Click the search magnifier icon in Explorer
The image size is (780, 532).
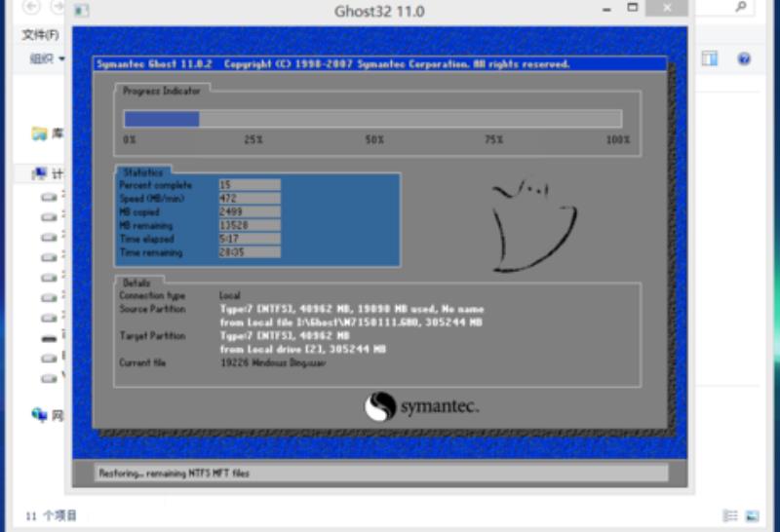coord(741,7)
